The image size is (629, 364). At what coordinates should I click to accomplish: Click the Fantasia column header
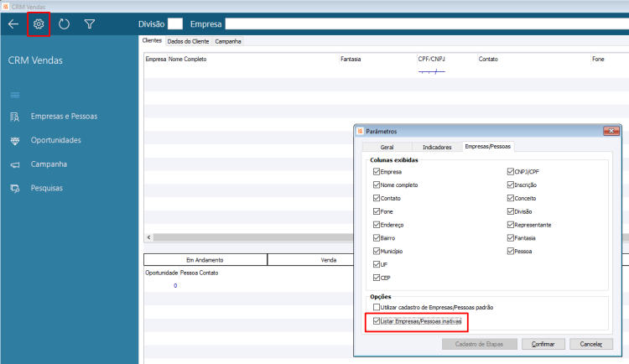(x=351, y=59)
